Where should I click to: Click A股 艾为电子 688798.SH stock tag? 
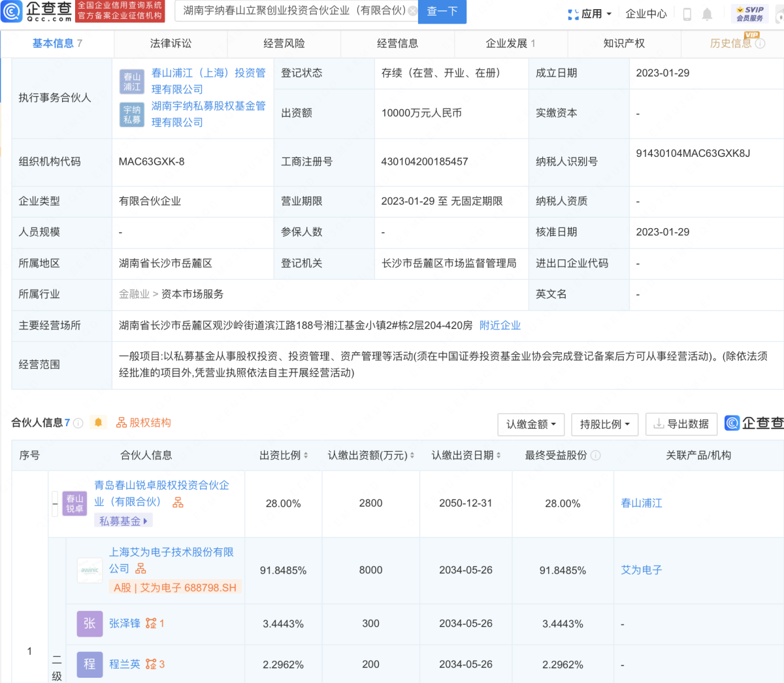(175, 588)
